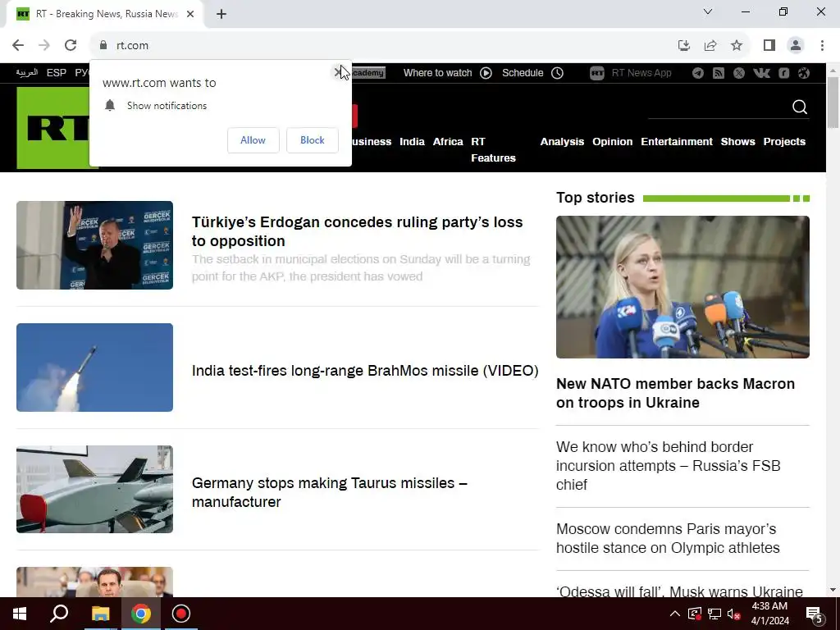This screenshot has height=630, width=840.
Task: Open Russia's FSB chief border incursion story
Action: pos(668,466)
